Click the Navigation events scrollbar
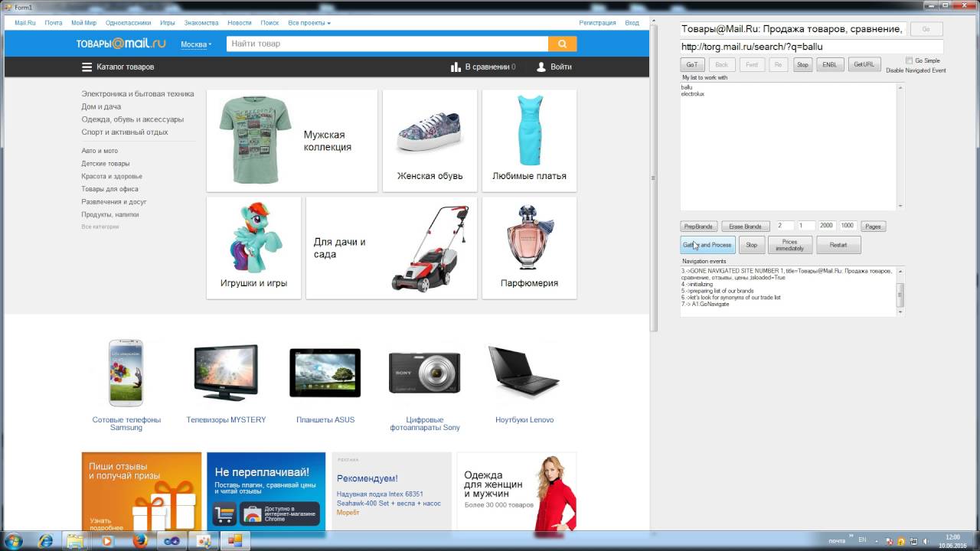Viewport: 980px width, 551px height. (901, 291)
